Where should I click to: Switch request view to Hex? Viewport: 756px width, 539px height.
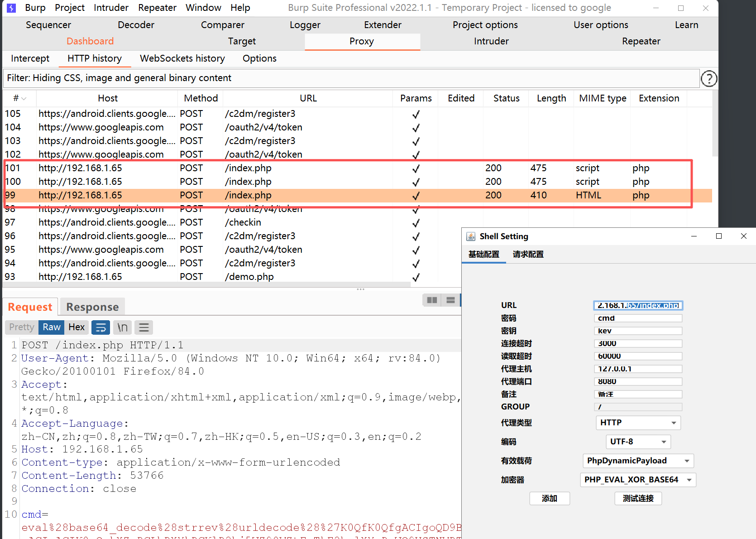click(77, 327)
